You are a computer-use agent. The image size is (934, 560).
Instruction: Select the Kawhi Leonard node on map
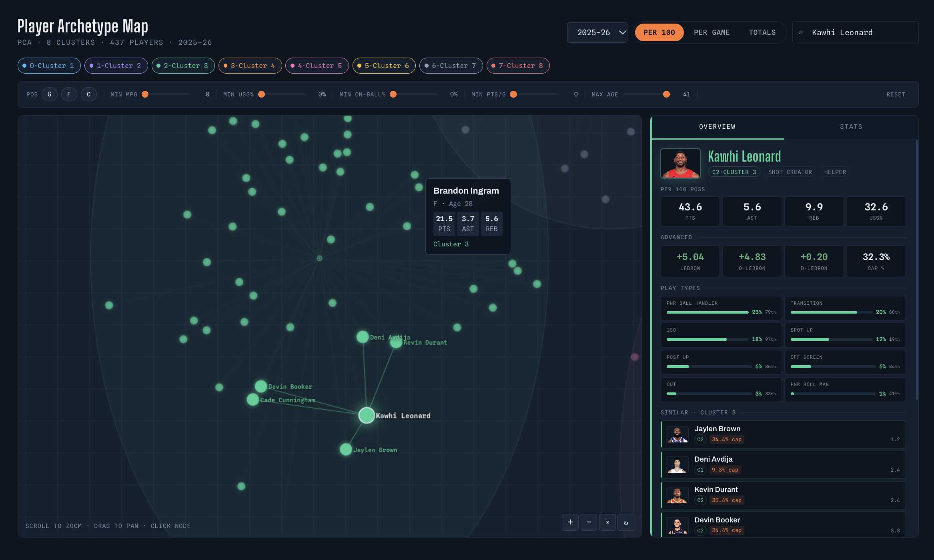[367, 415]
